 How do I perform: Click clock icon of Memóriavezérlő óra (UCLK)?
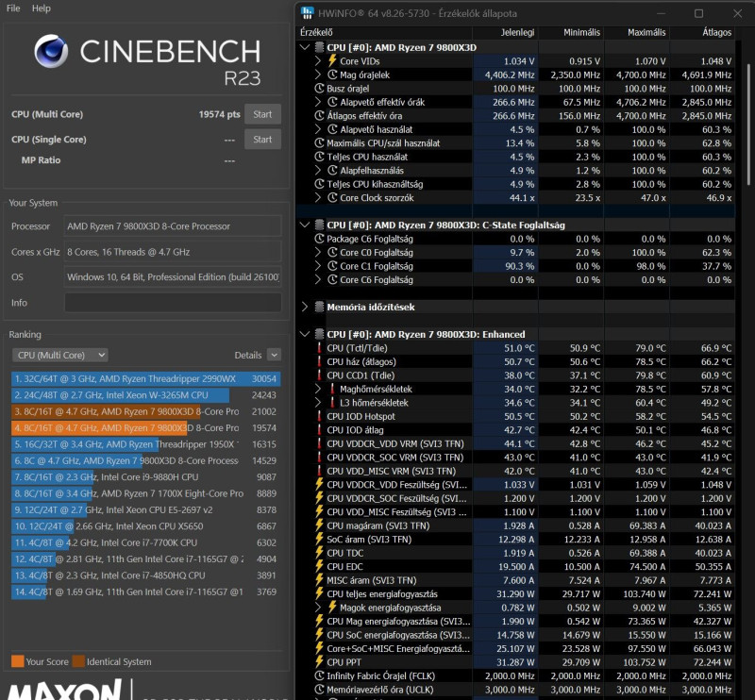(x=319, y=690)
